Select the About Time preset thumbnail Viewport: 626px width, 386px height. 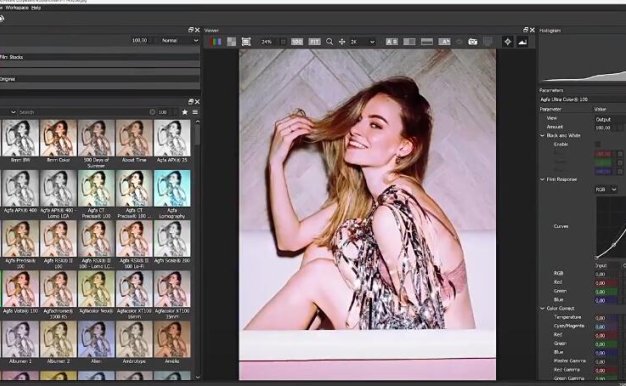(x=134, y=138)
